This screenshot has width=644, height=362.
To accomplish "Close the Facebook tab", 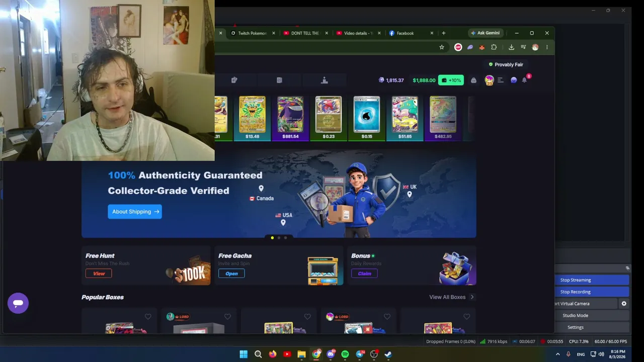I will (x=432, y=33).
